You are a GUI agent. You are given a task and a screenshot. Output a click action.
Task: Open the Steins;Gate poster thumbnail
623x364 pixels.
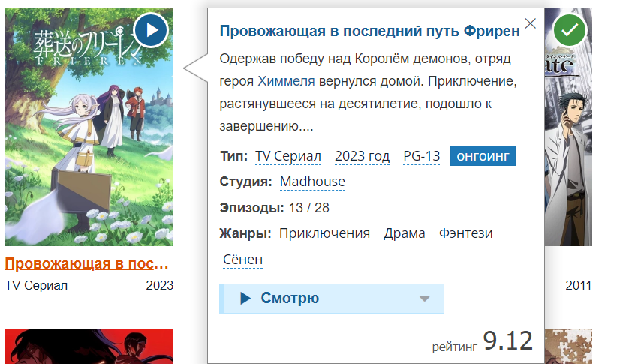pos(568,127)
